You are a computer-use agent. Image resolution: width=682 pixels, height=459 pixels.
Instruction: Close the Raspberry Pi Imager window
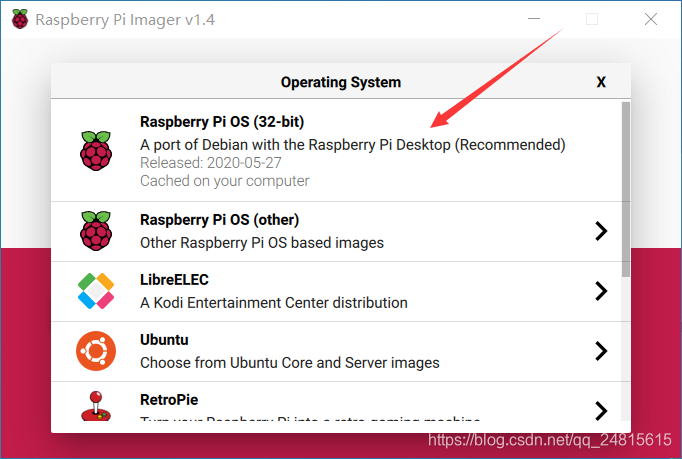coord(651,19)
